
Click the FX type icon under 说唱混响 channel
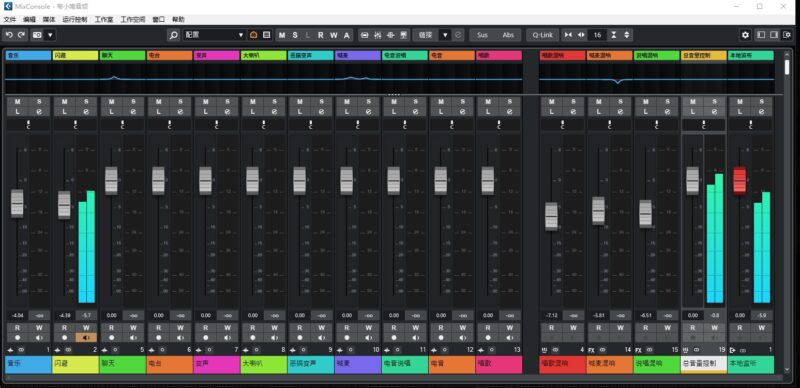(639, 350)
